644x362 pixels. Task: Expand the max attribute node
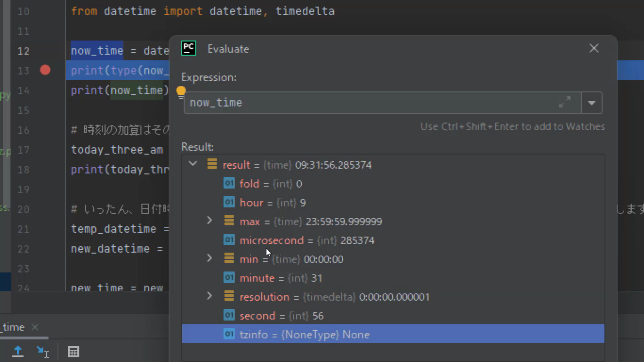click(x=210, y=221)
